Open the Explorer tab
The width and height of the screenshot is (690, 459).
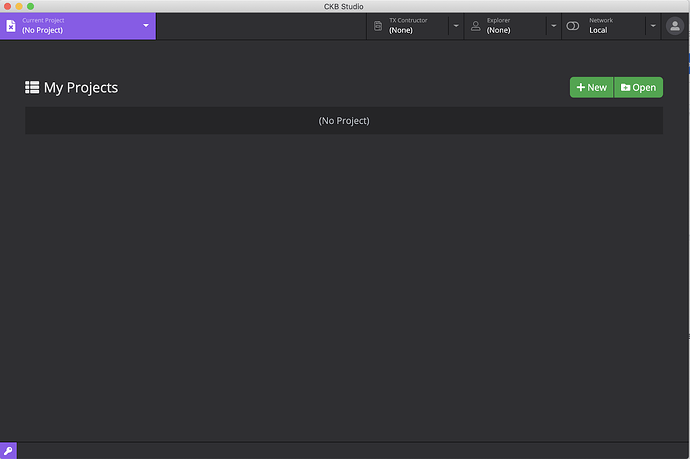point(505,26)
